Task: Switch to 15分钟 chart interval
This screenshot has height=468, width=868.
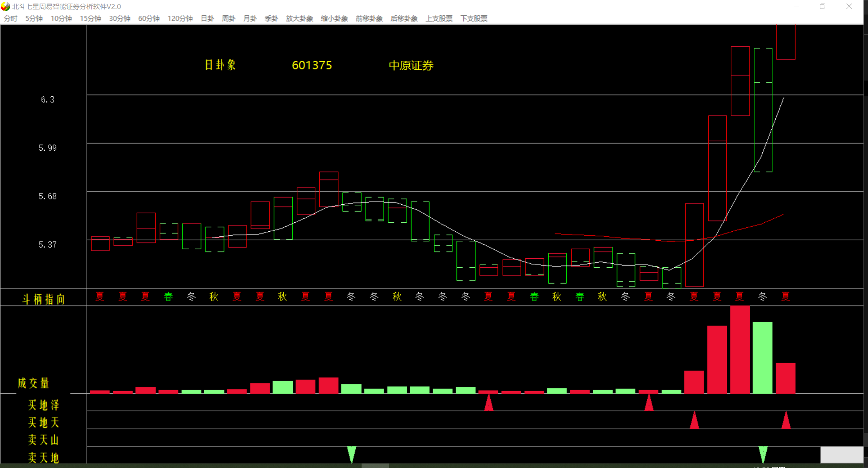Action: tap(90, 18)
